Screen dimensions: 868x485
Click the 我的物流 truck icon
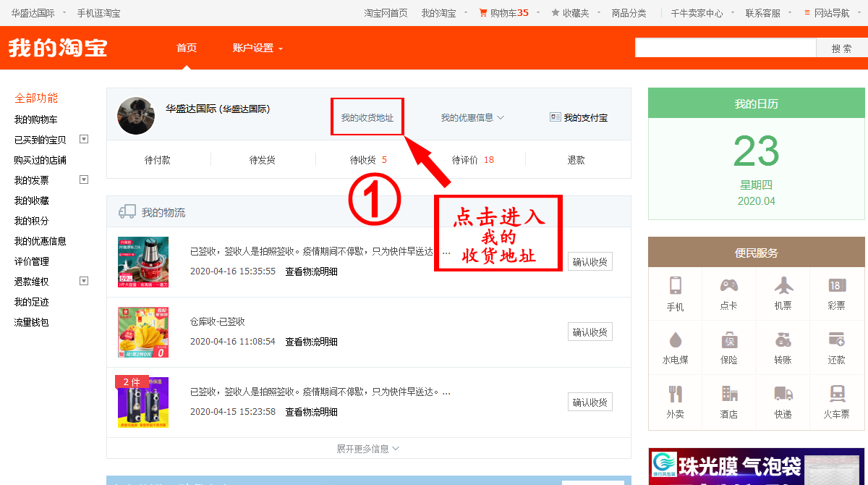[x=127, y=211]
